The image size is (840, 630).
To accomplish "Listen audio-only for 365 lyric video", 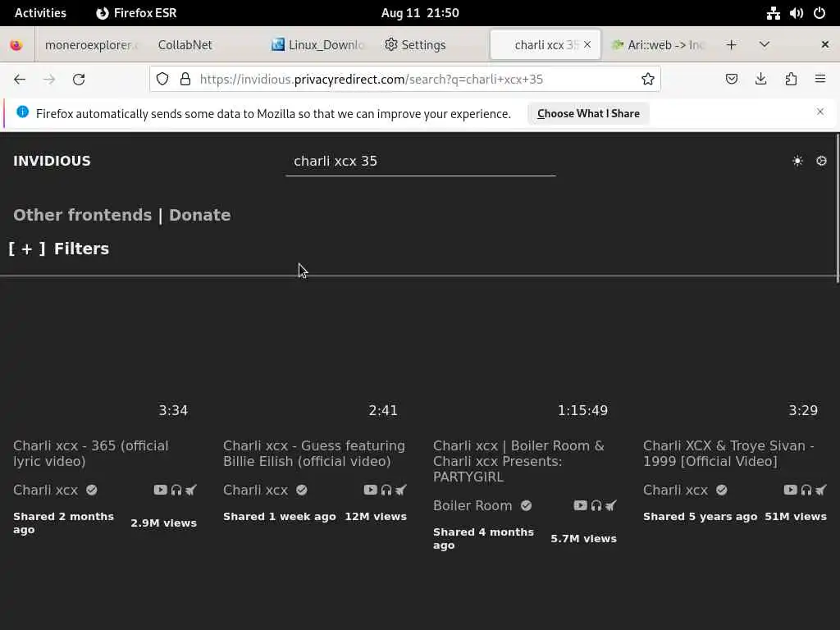I will (x=176, y=490).
